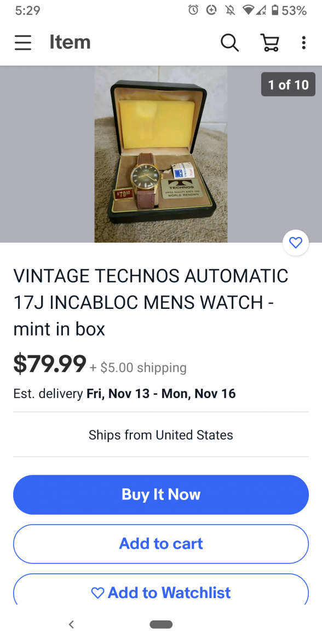
Task: Click the Add to cart button
Action: coord(161,544)
